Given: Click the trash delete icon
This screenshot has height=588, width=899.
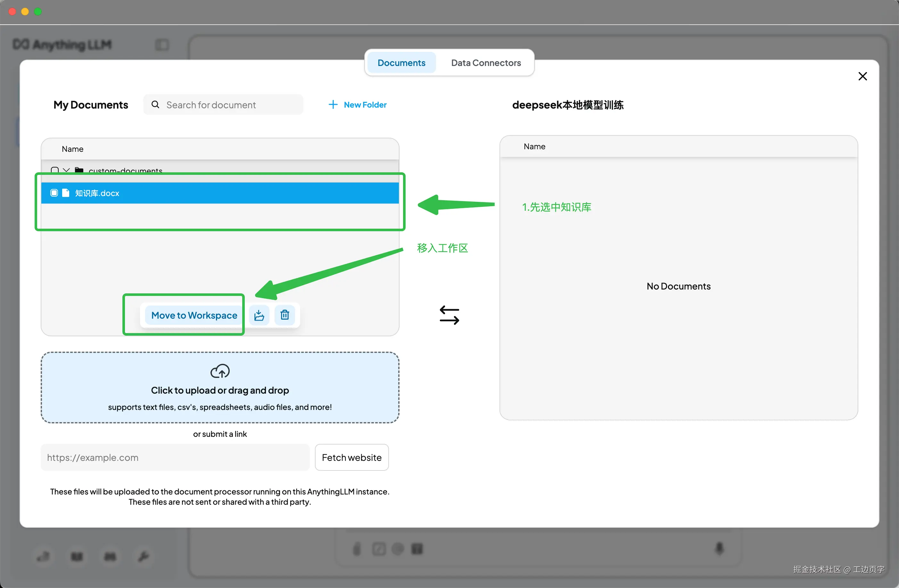Looking at the screenshot, I should coord(285,314).
